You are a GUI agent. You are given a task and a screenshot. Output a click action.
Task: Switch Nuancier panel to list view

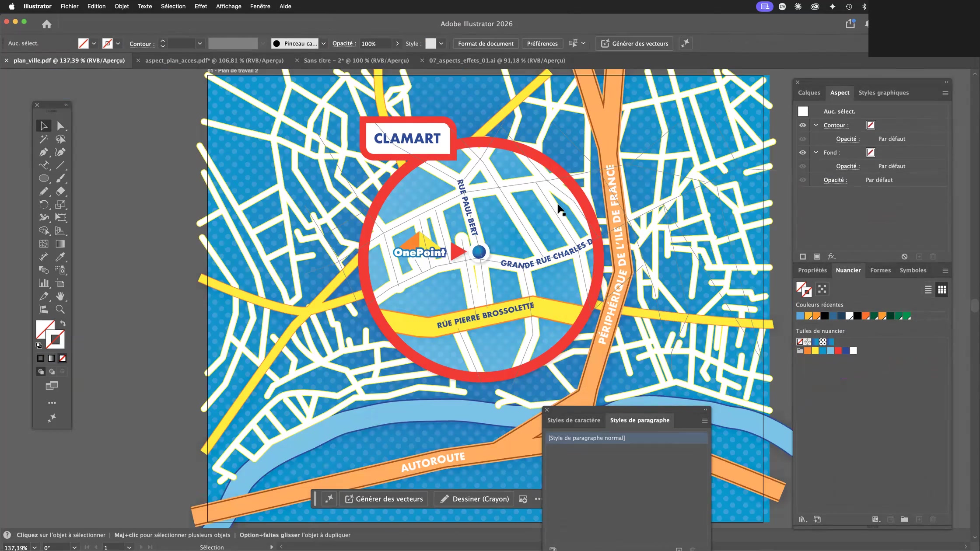click(x=928, y=289)
